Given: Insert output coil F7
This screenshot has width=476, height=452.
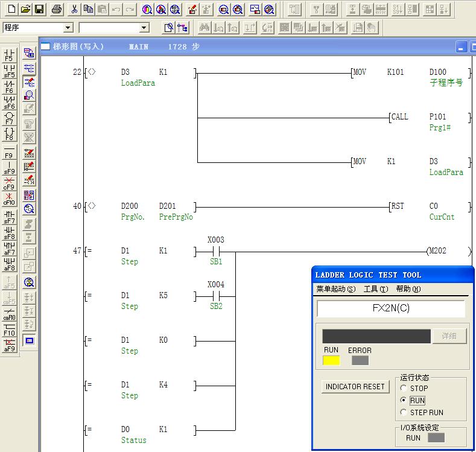Looking at the screenshot, I should (10, 118).
